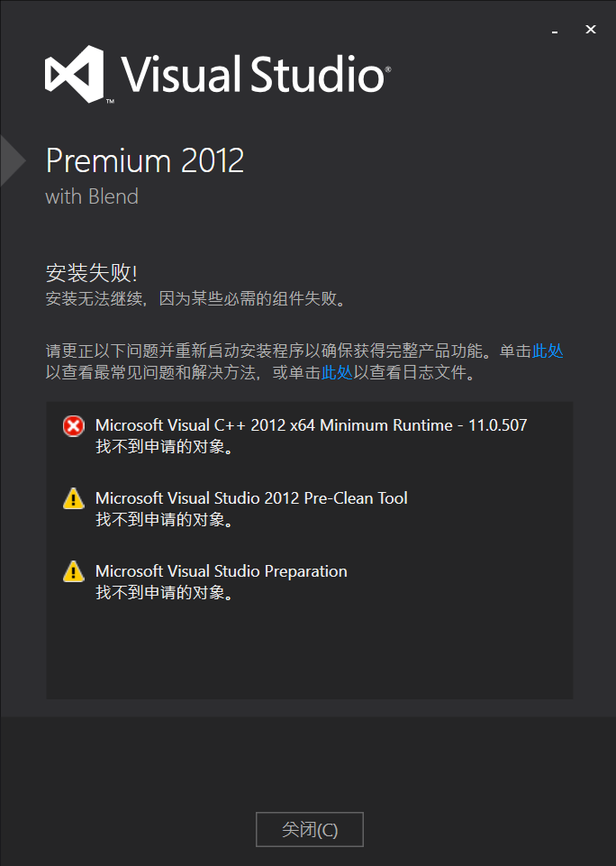Click the warning icon beside Pre-Clean Tool

(x=74, y=498)
